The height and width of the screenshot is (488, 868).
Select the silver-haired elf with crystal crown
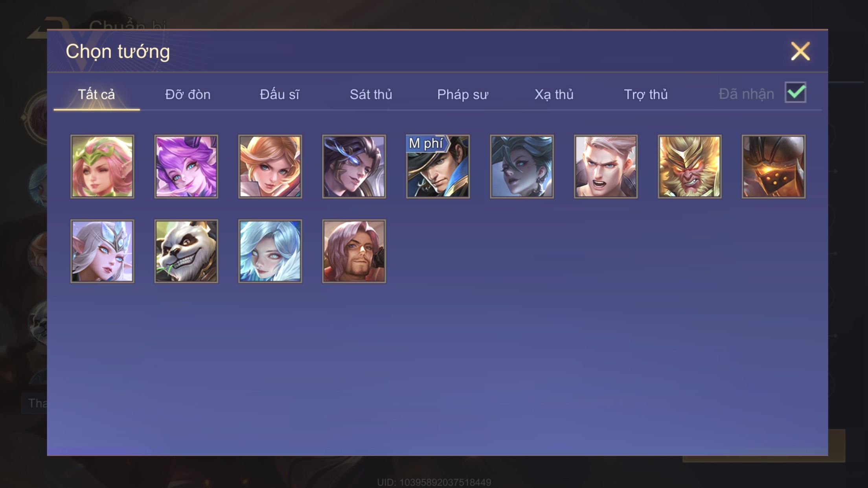pos(102,251)
